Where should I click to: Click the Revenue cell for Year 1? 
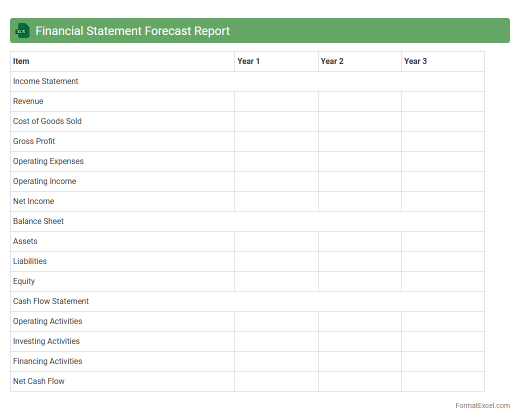point(276,101)
